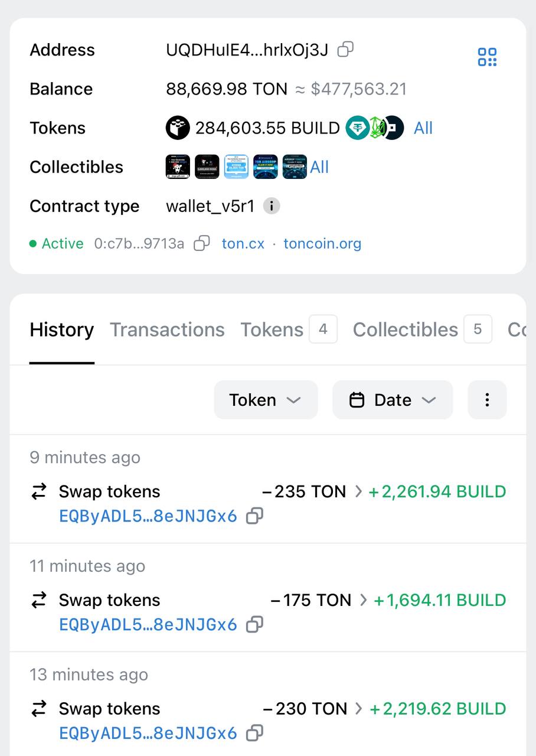This screenshot has height=756, width=536.
Task: Select the Collectibles tab
Action: tap(422, 330)
